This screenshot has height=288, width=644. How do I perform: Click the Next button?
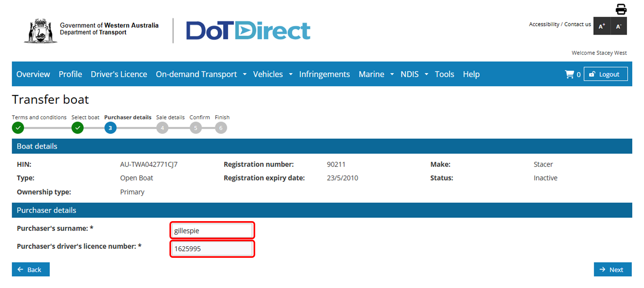[x=612, y=269]
